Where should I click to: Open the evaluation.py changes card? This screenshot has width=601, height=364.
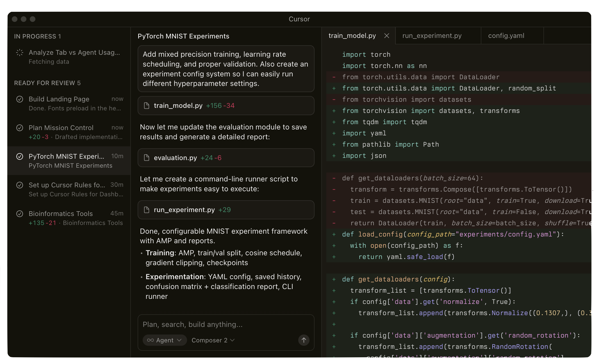(x=226, y=158)
